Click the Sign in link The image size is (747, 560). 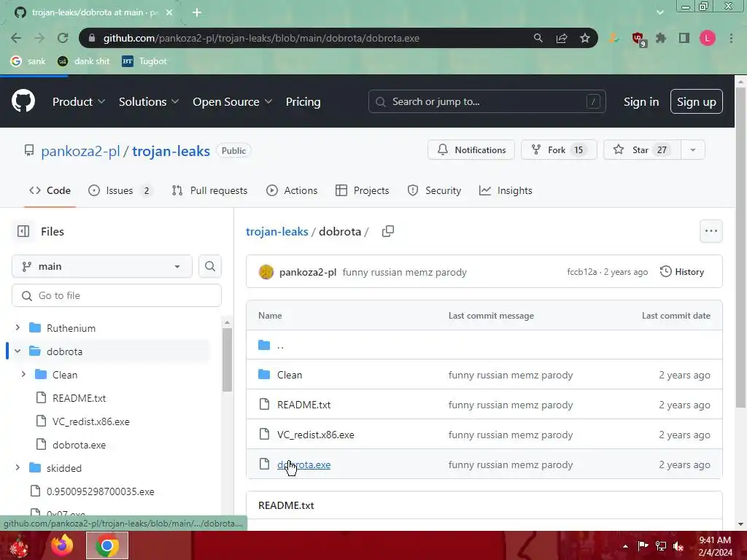tap(640, 101)
